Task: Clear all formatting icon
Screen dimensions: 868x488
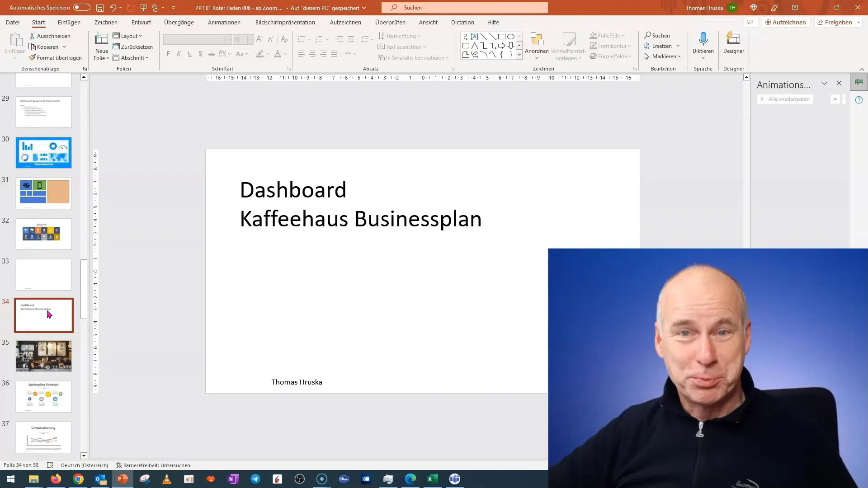Action: (x=284, y=39)
